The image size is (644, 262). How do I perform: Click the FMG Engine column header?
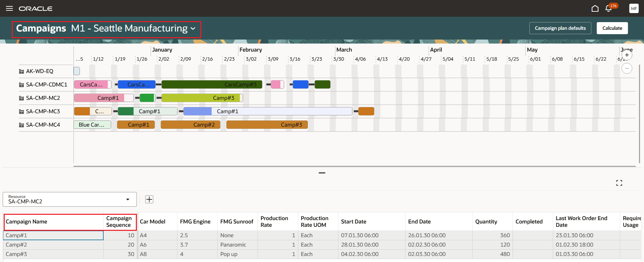pyautogui.click(x=197, y=221)
